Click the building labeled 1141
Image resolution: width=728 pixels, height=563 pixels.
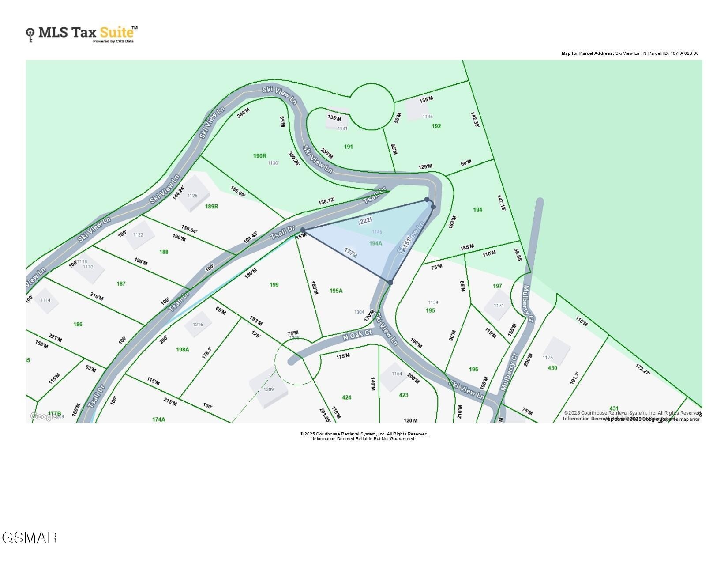click(338, 118)
